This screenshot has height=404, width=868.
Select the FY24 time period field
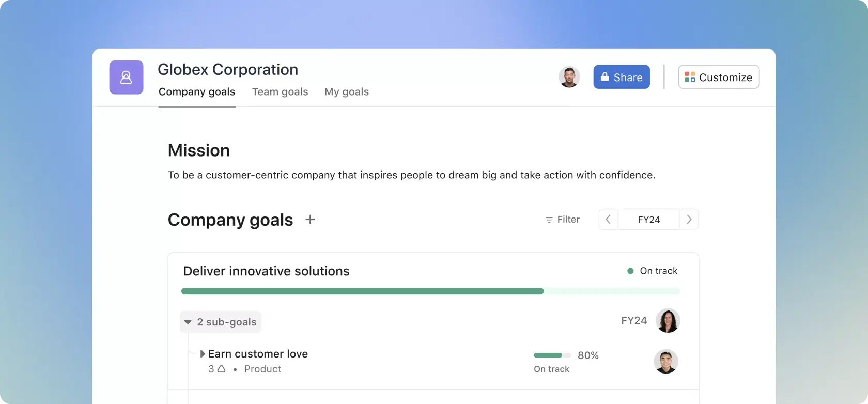648,219
